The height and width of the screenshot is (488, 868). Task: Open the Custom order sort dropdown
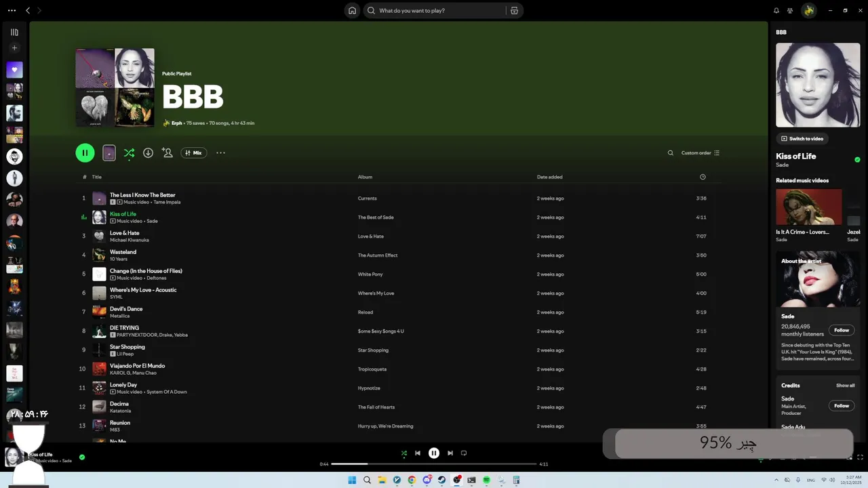(x=701, y=152)
